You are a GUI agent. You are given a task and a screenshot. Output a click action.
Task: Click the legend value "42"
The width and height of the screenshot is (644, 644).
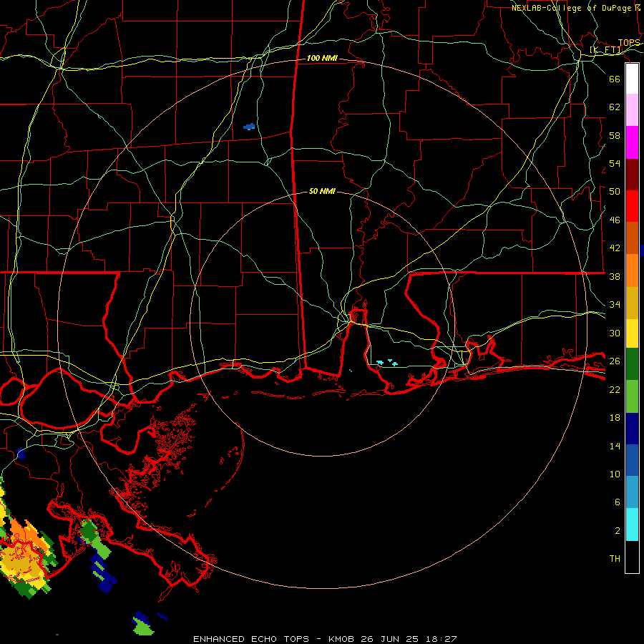615,248
